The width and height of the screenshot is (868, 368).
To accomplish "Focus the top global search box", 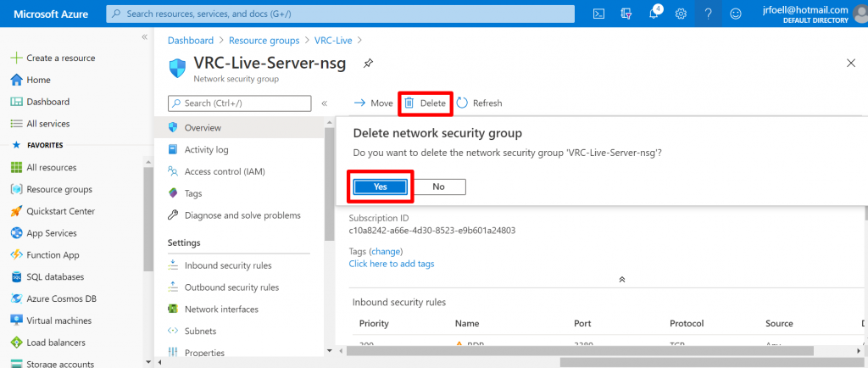I will point(341,14).
